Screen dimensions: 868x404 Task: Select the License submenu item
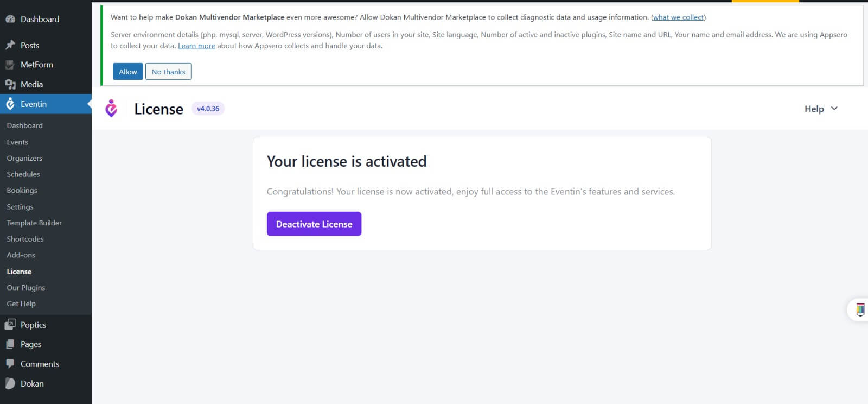tap(19, 272)
